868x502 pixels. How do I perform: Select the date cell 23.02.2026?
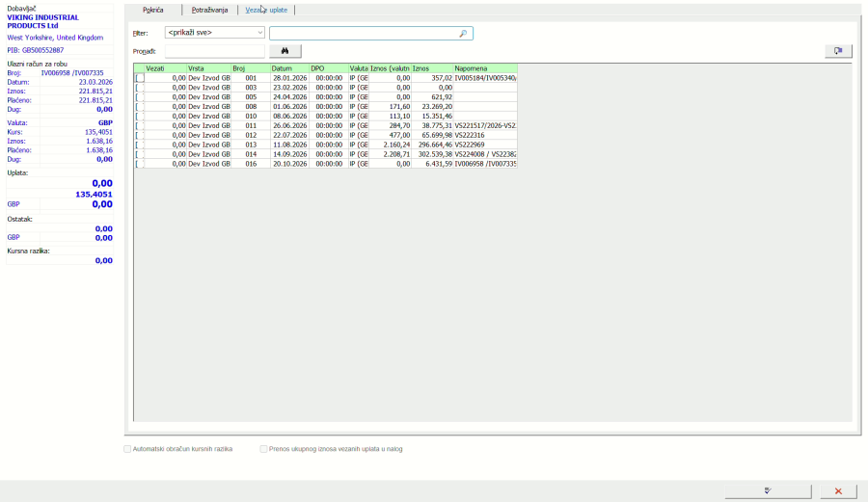pyautogui.click(x=289, y=88)
